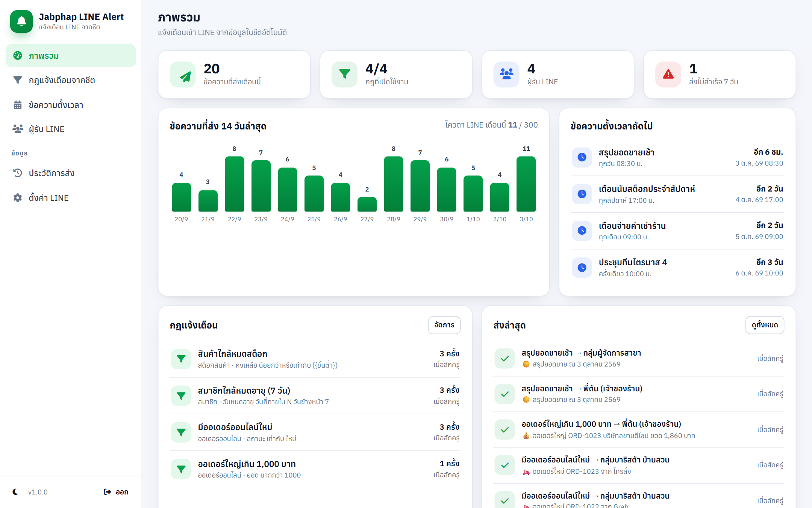Click clock icon for เตือนจ่ายค่าเช่าร้าน
Viewport: 812px width, 508px height.
(x=582, y=231)
